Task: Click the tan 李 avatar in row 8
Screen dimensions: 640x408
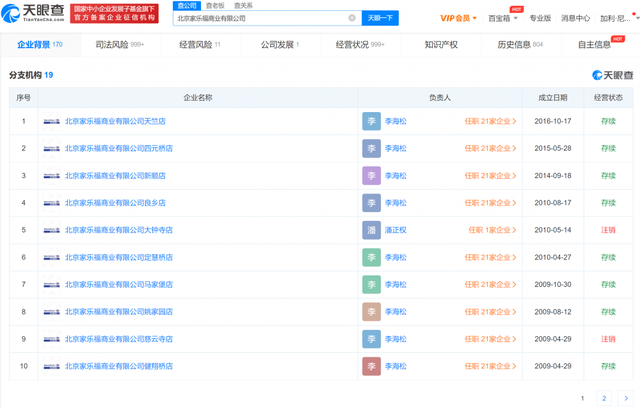Action: 371,312
